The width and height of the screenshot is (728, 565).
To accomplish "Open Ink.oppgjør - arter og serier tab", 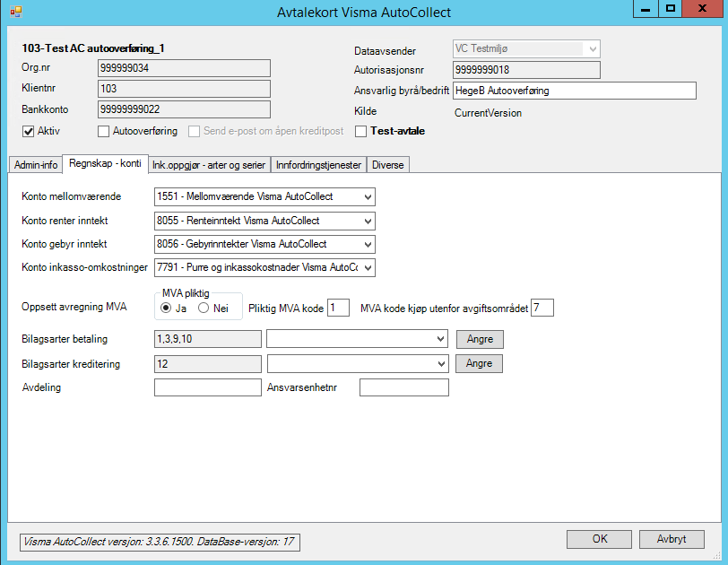I will pyautogui.click(x=209, y=165).
